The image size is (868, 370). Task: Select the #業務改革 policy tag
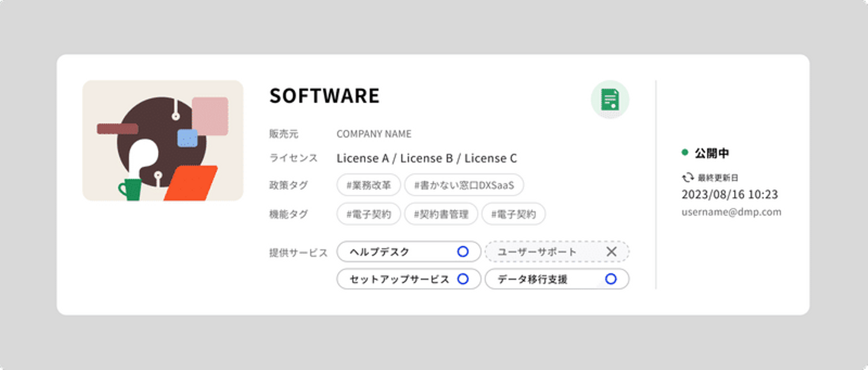pos(369,186)
